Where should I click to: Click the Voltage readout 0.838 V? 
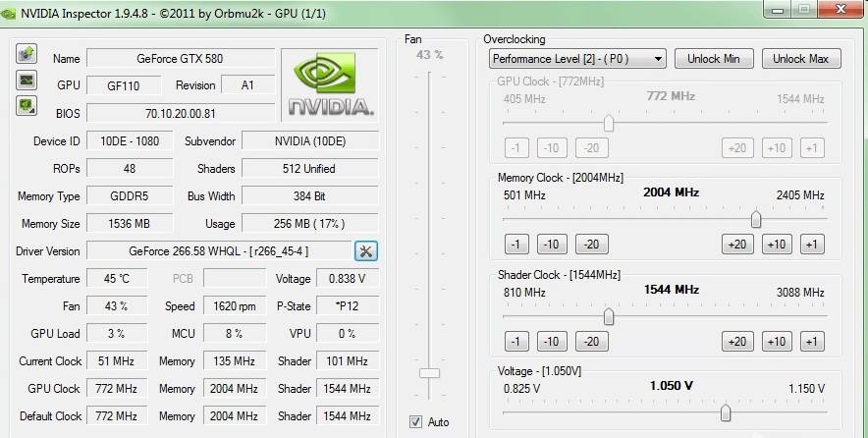tap(347, 279)
